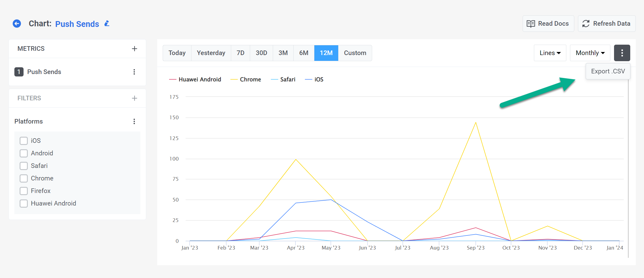Click the chart options three-dot button
Screen dimensions: 644x278
[x=622, y=53]
